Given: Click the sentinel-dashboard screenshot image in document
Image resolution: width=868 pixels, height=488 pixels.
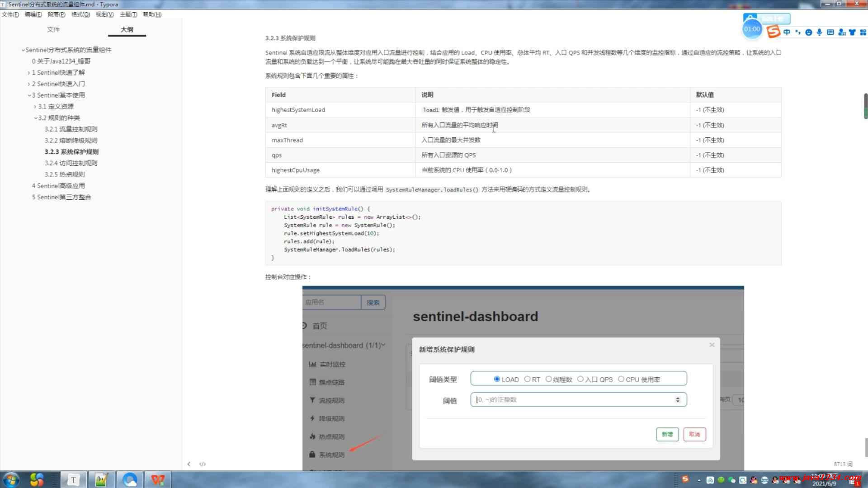Looking at the screenshot, I should 523,378.
